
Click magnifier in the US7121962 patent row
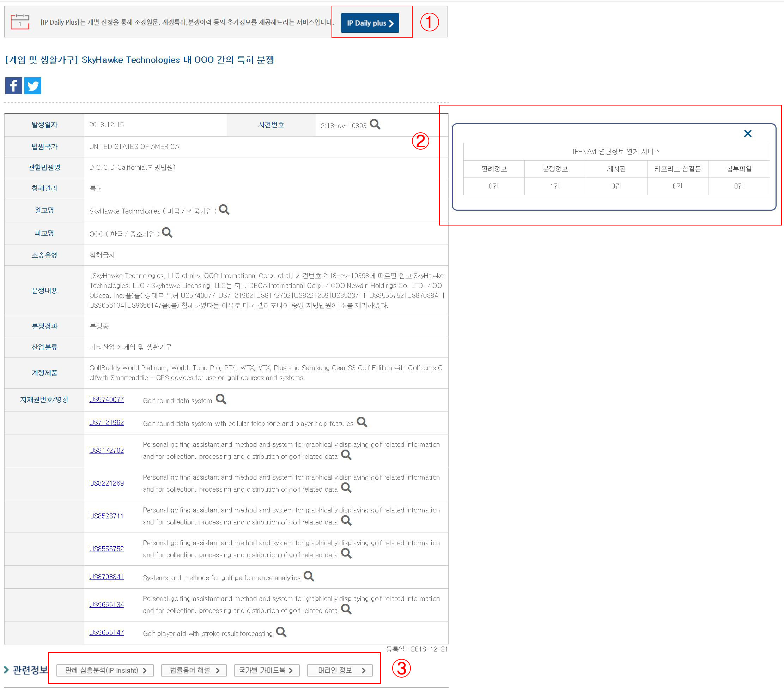click(362, 422)
